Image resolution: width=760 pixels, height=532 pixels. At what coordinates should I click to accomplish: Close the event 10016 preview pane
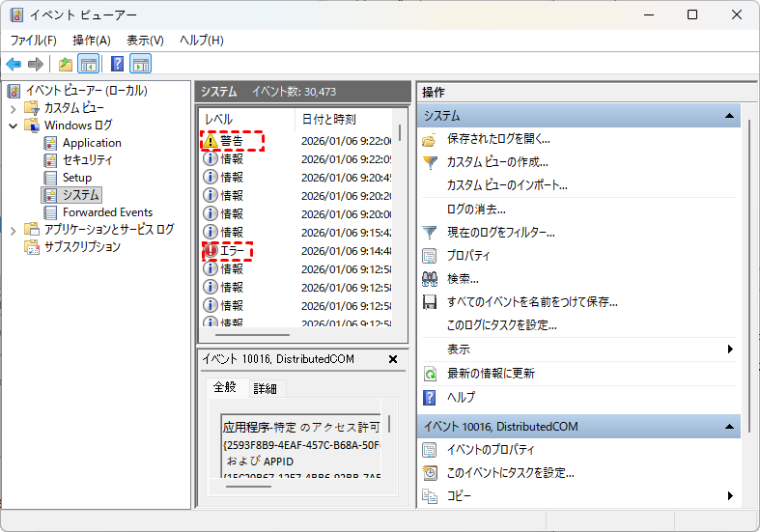point(393,359)
